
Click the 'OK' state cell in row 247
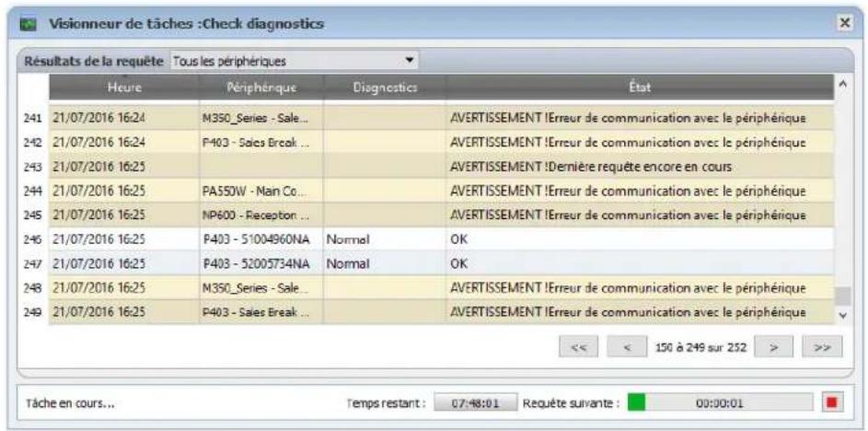coord(641,264)
